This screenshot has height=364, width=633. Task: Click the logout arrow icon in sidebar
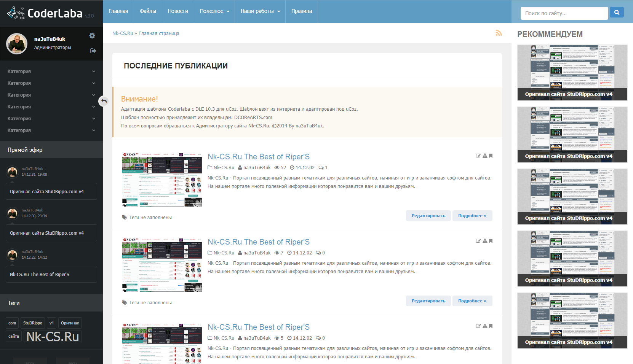pos(93,51)
